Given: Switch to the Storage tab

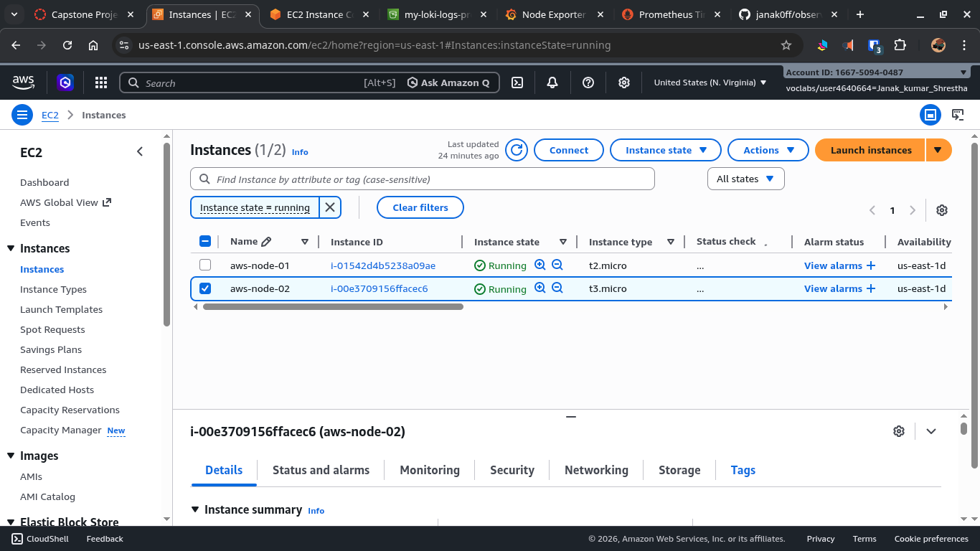Looking at the screenshot, I should coord(679,470).
